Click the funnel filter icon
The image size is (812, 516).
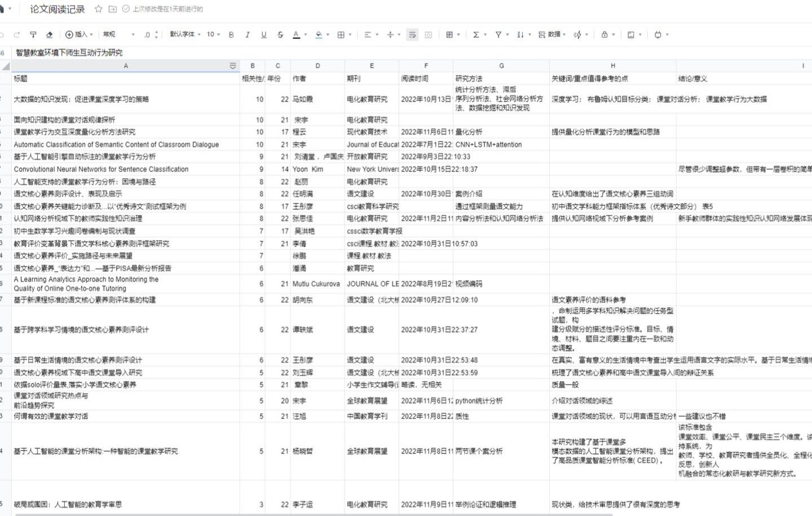tap(498, 34)
